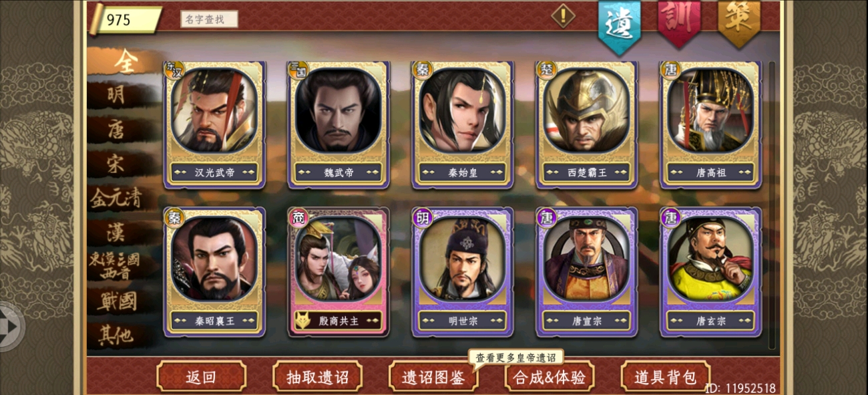Switch to the 明 dynasty filter tab
The width and height of the screenshot is (868, 395).
[x=116, y=95]
